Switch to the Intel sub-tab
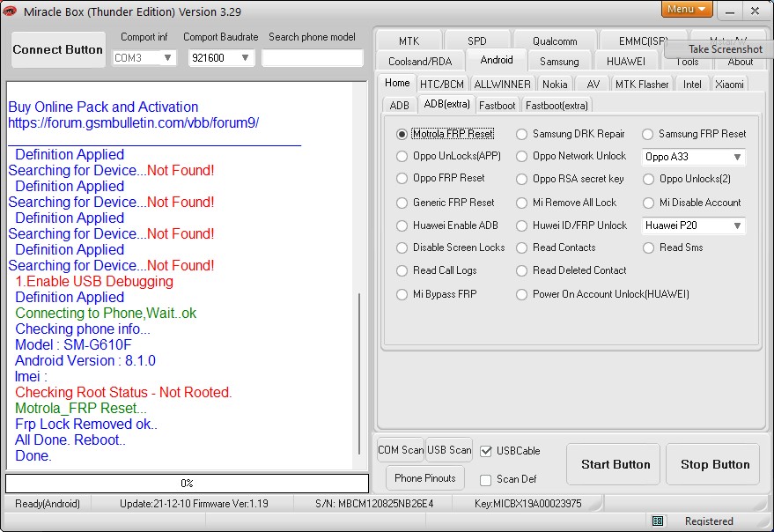 [692, 85]
